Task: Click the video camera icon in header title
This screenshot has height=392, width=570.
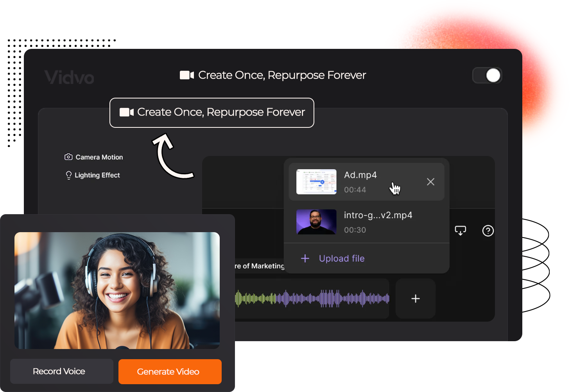Action: [x=187, y=75]
